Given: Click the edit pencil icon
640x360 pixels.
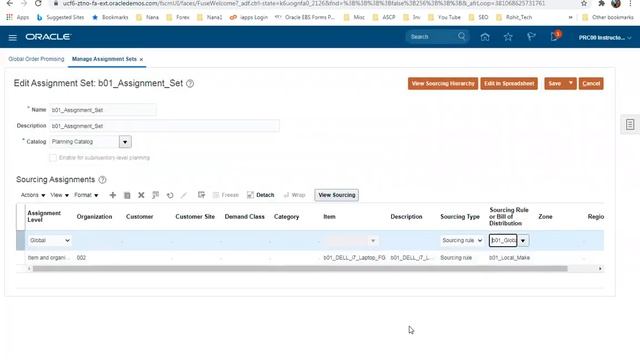Looking at the screenshot, I should [184, 195].
